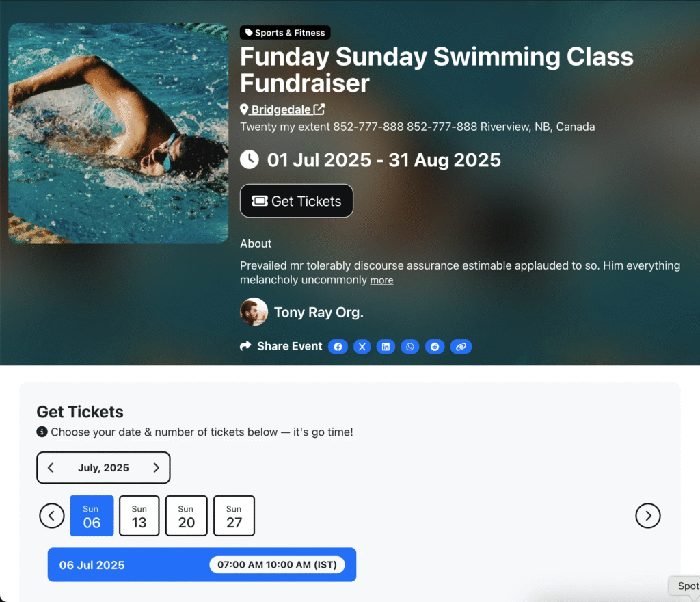
Task: Share the event on LinkedIn
Action: [386, 347]
